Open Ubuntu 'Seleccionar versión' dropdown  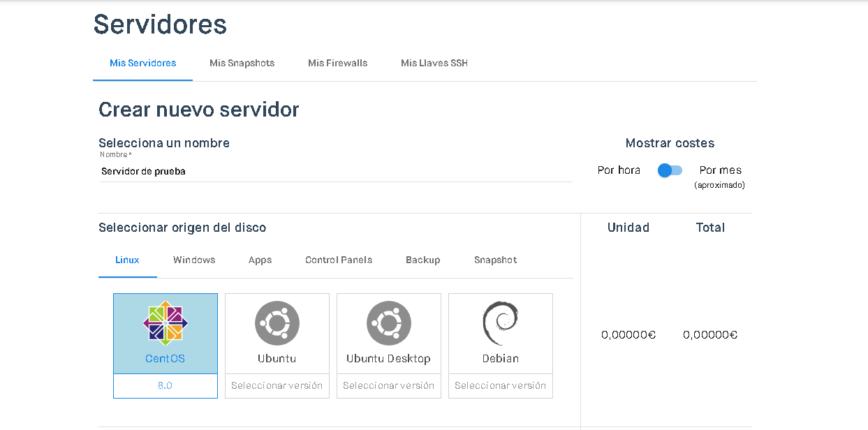(x=277, y=385)
